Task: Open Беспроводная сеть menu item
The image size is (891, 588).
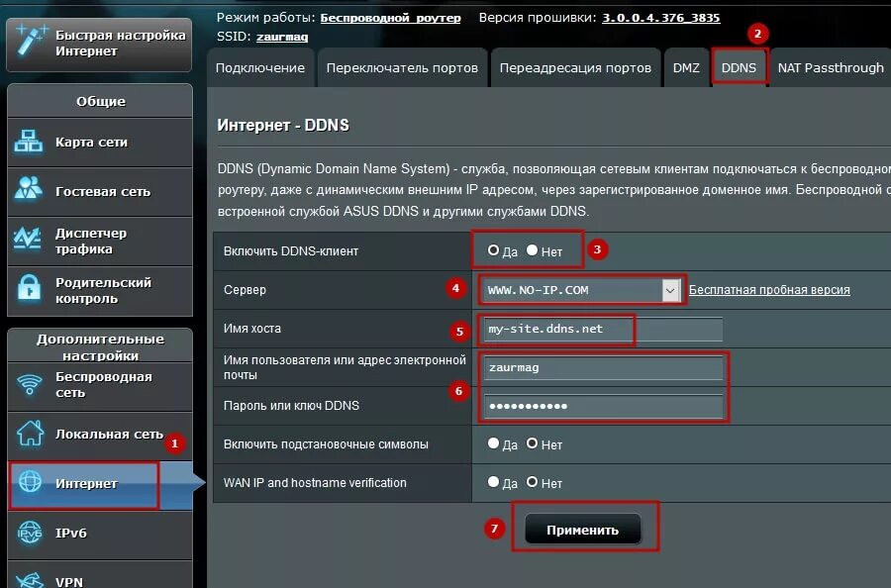Action: tap(100, 385)
